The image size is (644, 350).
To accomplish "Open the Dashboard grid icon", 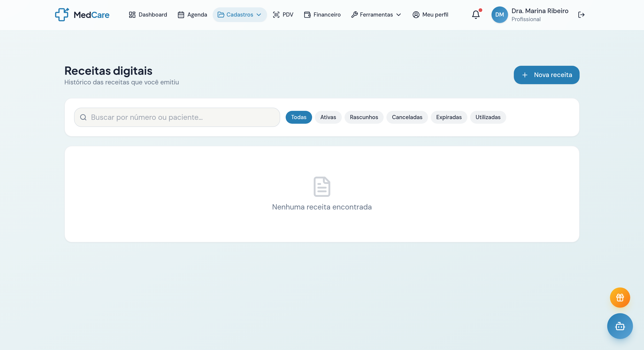I will [x=132, y=14].
